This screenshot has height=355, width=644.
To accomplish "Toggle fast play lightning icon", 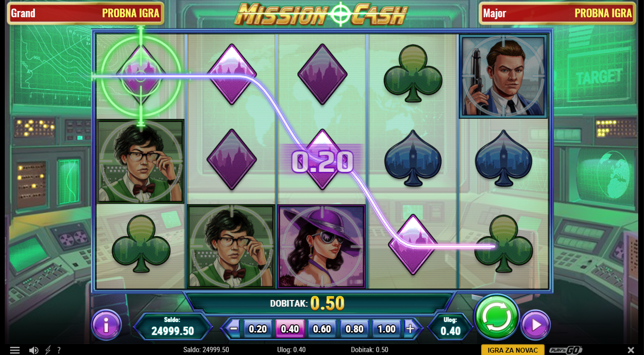I will click(48, 350).
